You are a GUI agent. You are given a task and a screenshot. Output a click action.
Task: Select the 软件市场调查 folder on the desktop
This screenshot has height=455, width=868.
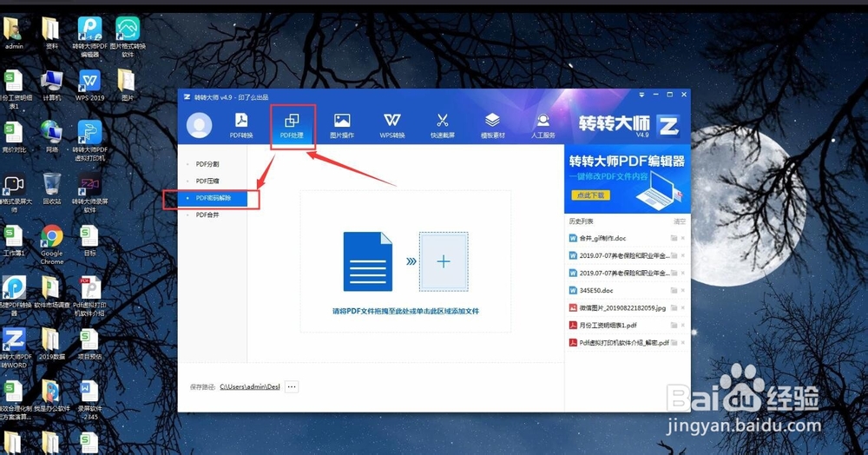51,293
